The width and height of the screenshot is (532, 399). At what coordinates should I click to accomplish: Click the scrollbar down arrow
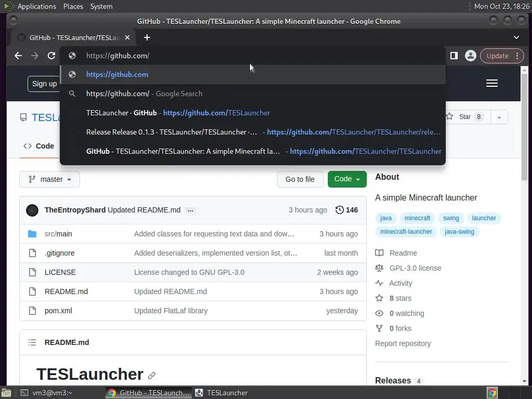[525, 381]
